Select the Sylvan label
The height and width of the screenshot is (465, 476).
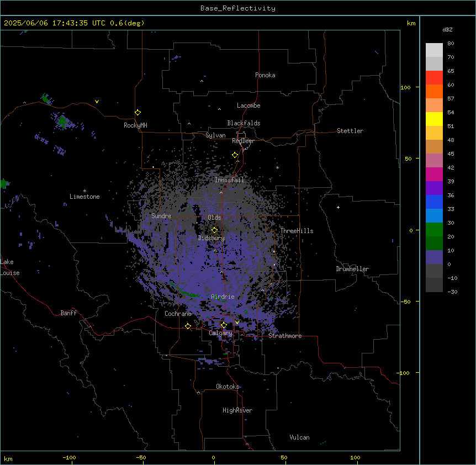tap(215, 135)
